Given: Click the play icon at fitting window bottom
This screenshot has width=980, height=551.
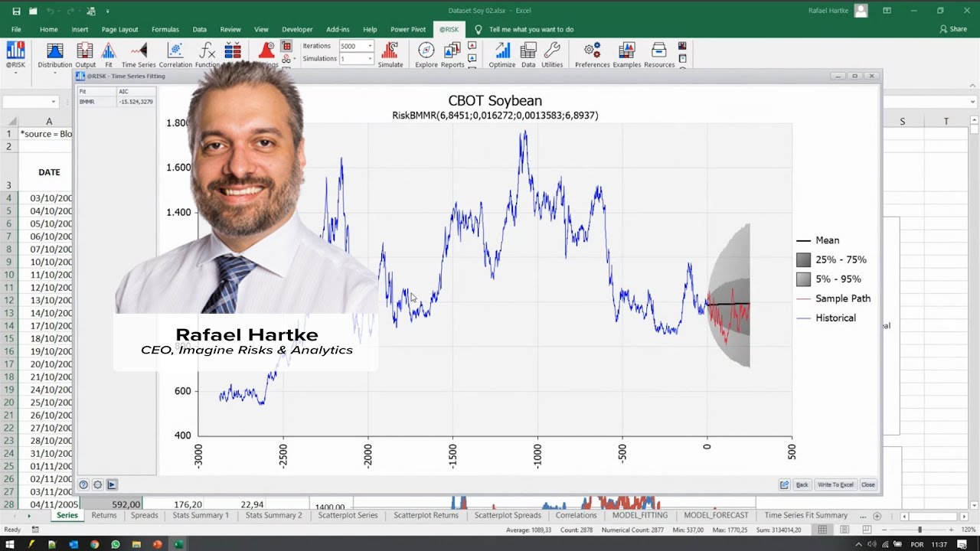Looking at the screenshot, I should pos(112,484).
